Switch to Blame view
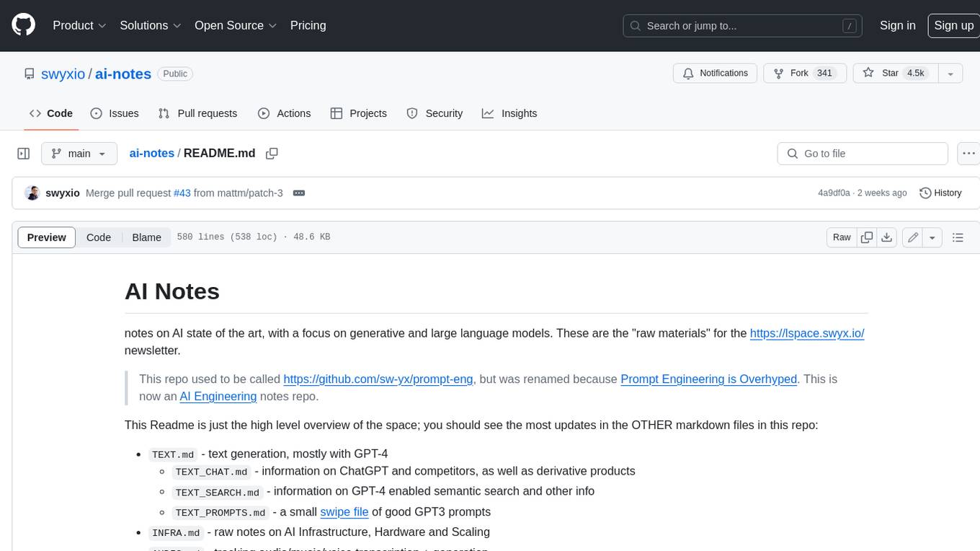 pyautogui.click(x=147, y=237)
